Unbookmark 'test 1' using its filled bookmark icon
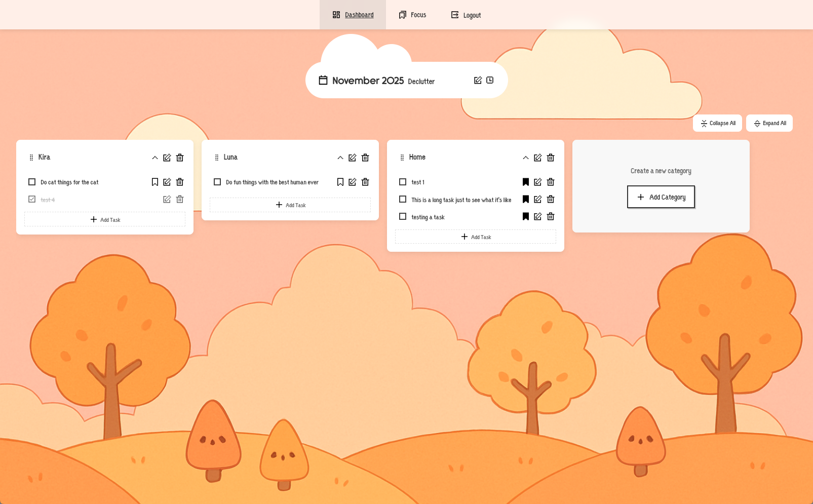 pos(525,182)
